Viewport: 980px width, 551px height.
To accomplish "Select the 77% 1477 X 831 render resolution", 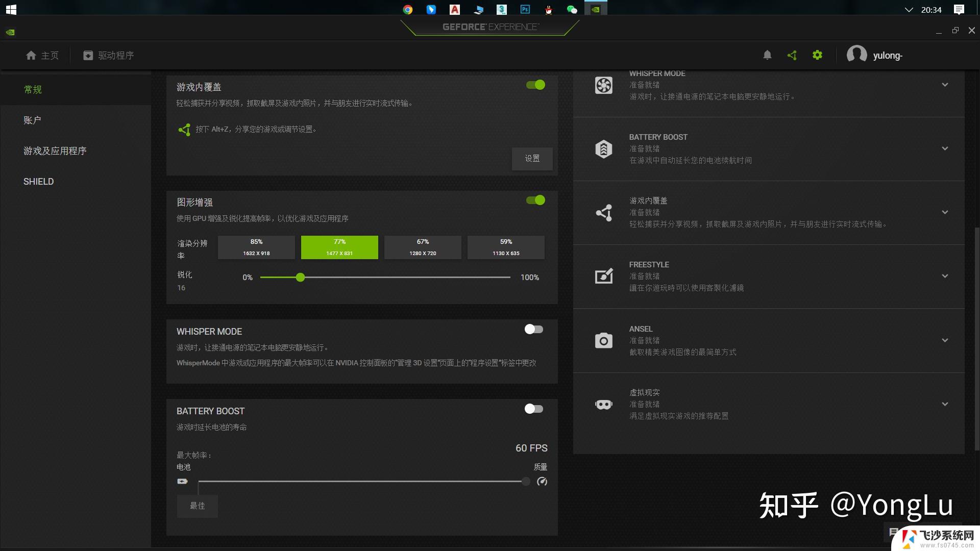I will (339, 247).
